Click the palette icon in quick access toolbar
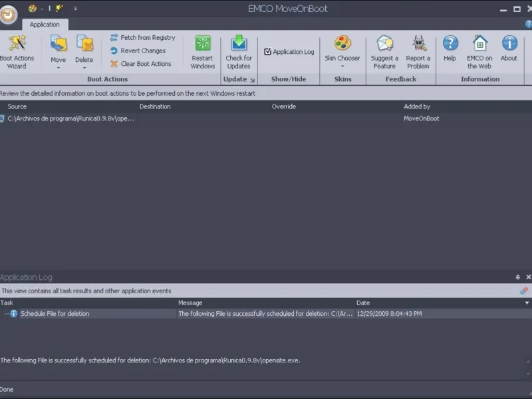The height and width of the screenshot is (399, 532). [32, 9]
